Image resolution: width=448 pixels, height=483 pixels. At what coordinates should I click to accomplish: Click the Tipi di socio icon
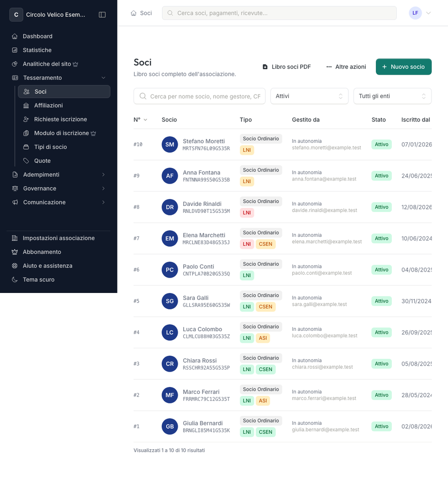26,147
